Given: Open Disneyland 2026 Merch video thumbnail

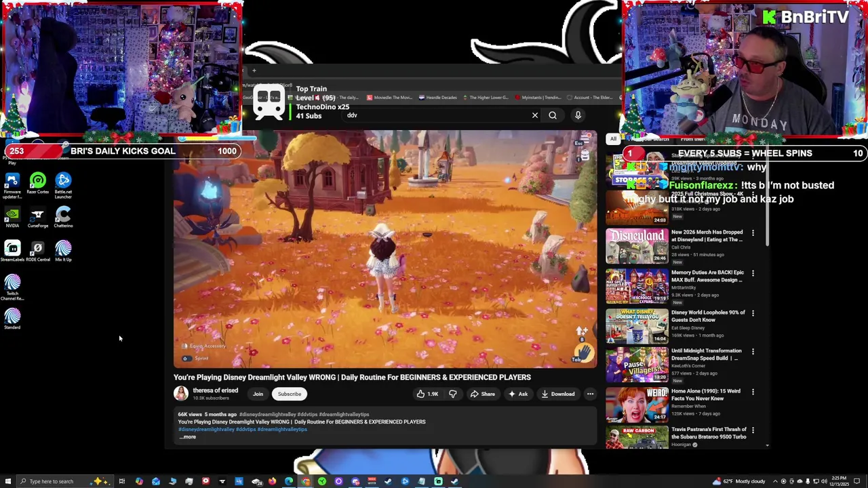Looking at the screenshot, I should pos(637,245).
